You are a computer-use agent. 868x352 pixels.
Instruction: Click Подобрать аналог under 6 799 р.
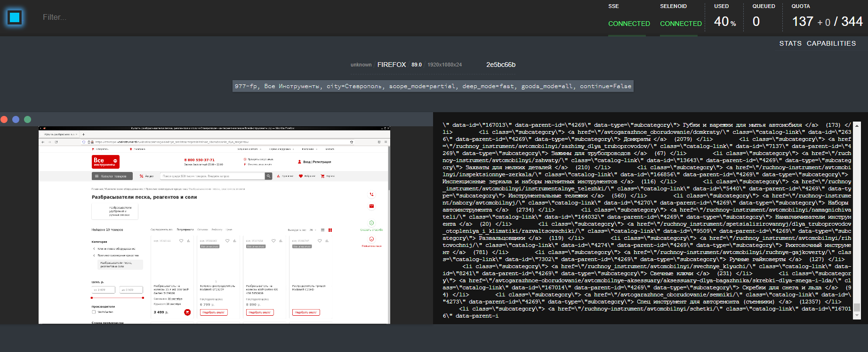point(214,312)
